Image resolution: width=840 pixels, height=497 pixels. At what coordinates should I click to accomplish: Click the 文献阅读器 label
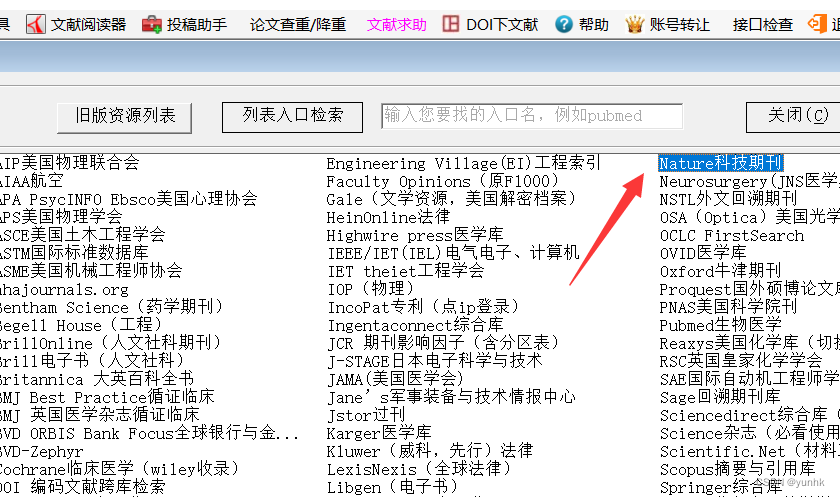tap(88, 25)
